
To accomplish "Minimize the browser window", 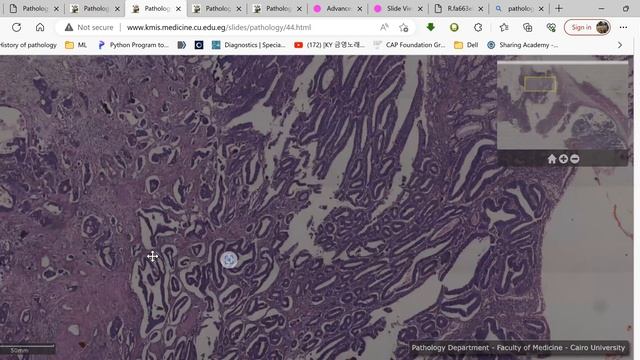I will point(601,8).
